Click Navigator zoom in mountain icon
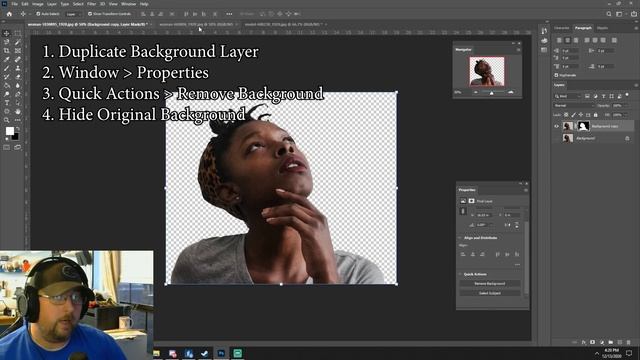Viewport: 640px width, 360px height. tap(511, 93)
